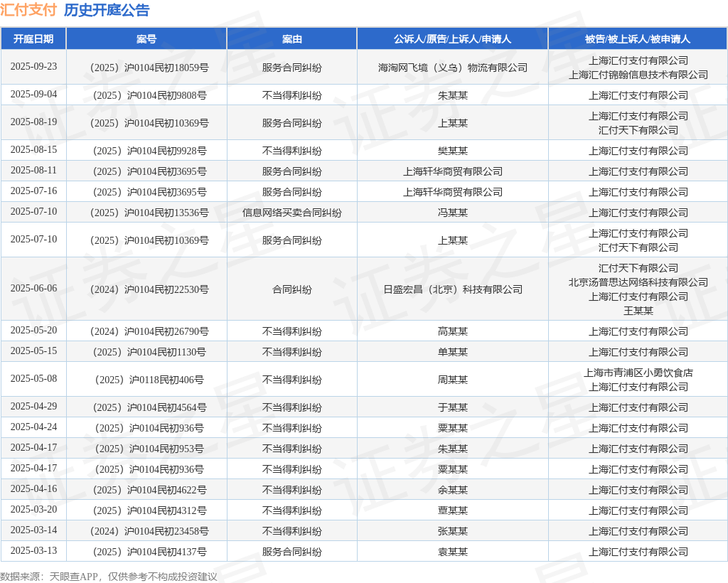The image size is (728, 583).
Task: Select case number 沪0104民初26790号
Action: point(149,331)
